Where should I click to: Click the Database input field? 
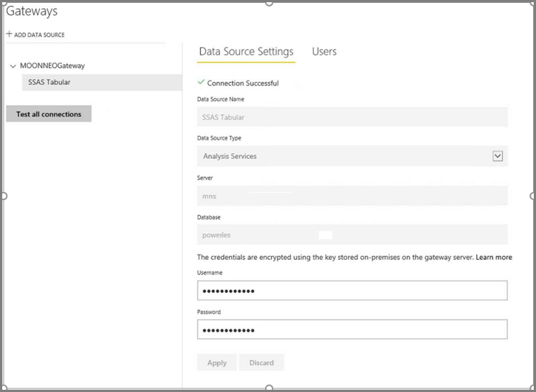click(x=352, y=235)
